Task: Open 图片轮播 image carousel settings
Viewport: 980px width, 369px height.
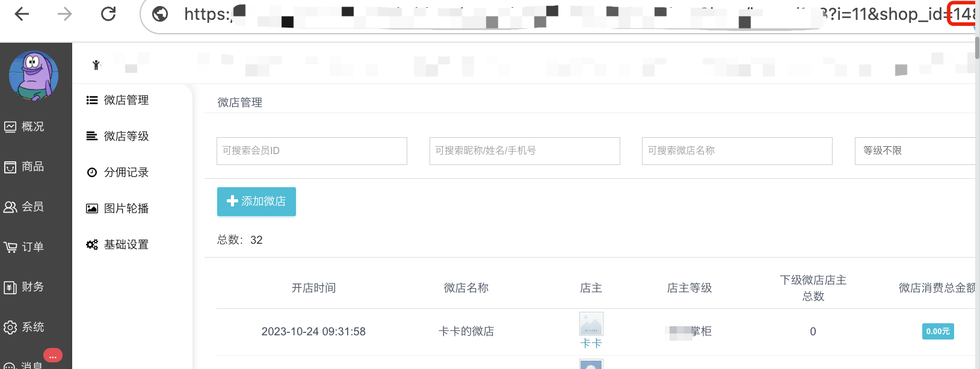Action: 126,208
